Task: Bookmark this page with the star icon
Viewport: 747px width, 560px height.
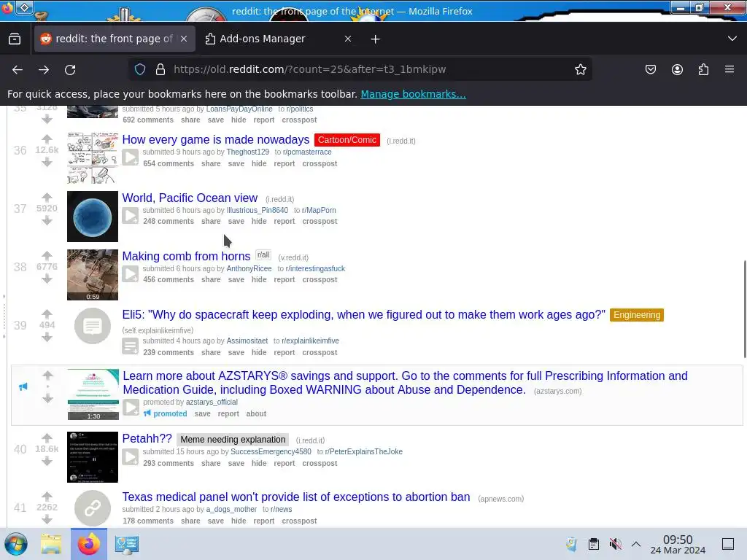Action: [x=580, y=69]
